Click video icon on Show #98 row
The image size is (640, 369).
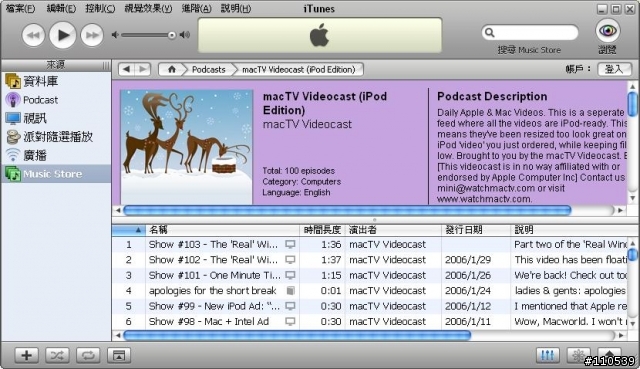(290, 322)
